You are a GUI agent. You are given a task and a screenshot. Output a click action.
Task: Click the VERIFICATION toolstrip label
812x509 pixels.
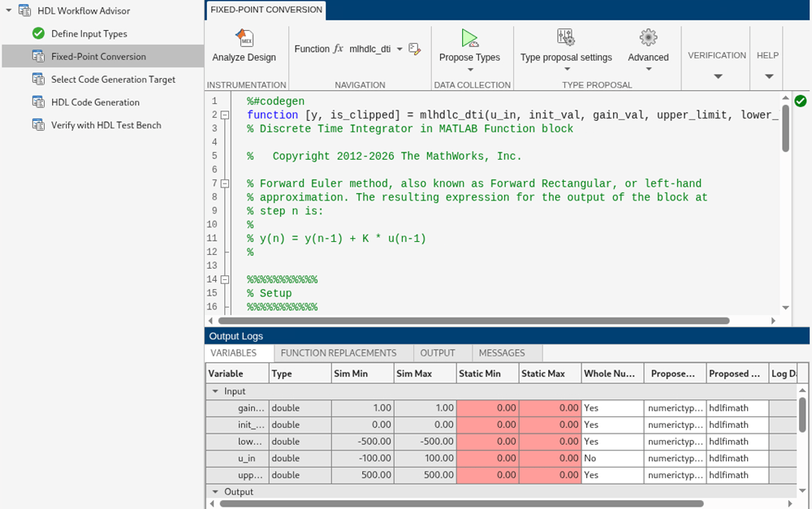coord(717,55)
